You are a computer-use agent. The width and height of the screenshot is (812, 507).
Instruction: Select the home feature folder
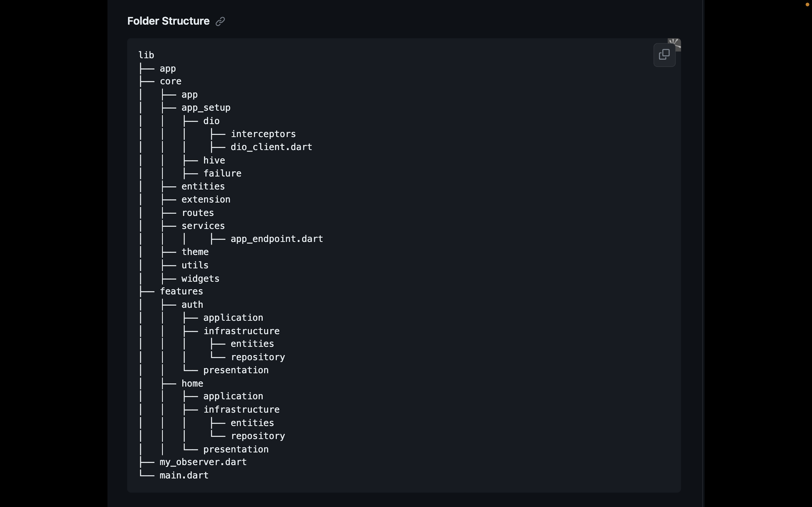tap(192, 383)
